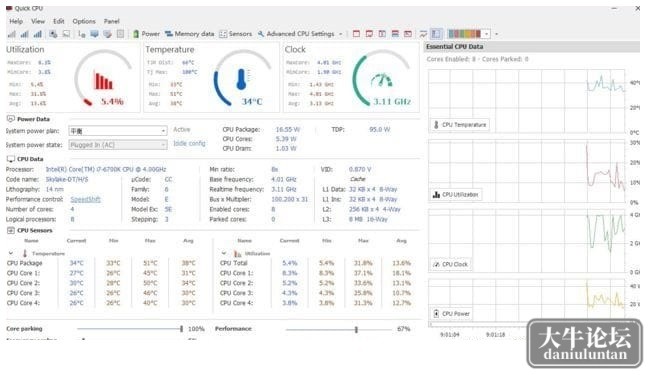Open the View menu
Screen dimensions: 650x375
[x=38, y=21]
